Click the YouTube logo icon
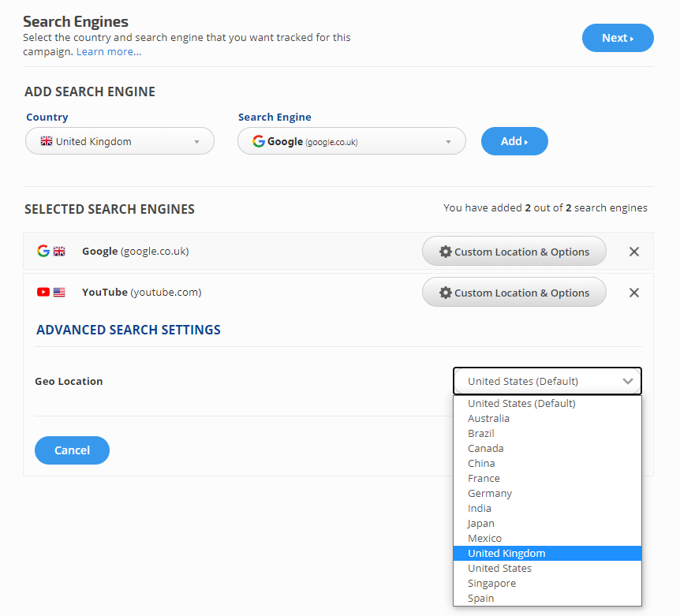This screenshot has width=680, height=616. [43, 293]
